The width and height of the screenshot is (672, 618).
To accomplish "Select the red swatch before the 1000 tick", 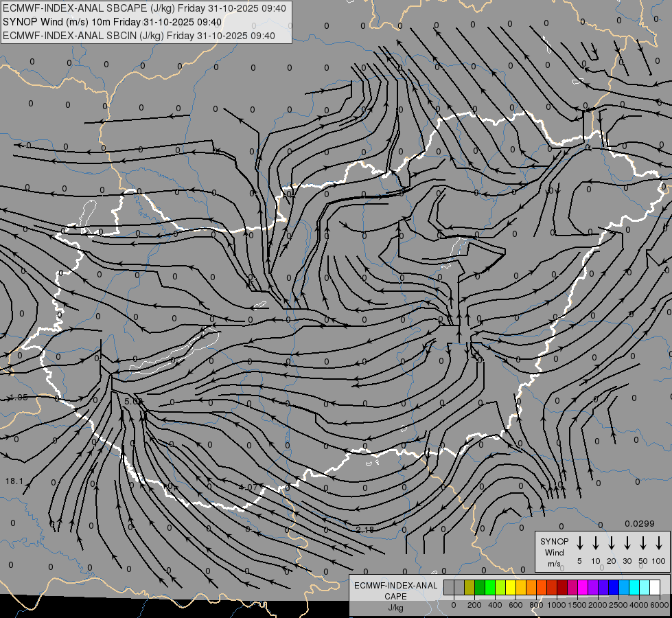I will (x=552, y=587).
